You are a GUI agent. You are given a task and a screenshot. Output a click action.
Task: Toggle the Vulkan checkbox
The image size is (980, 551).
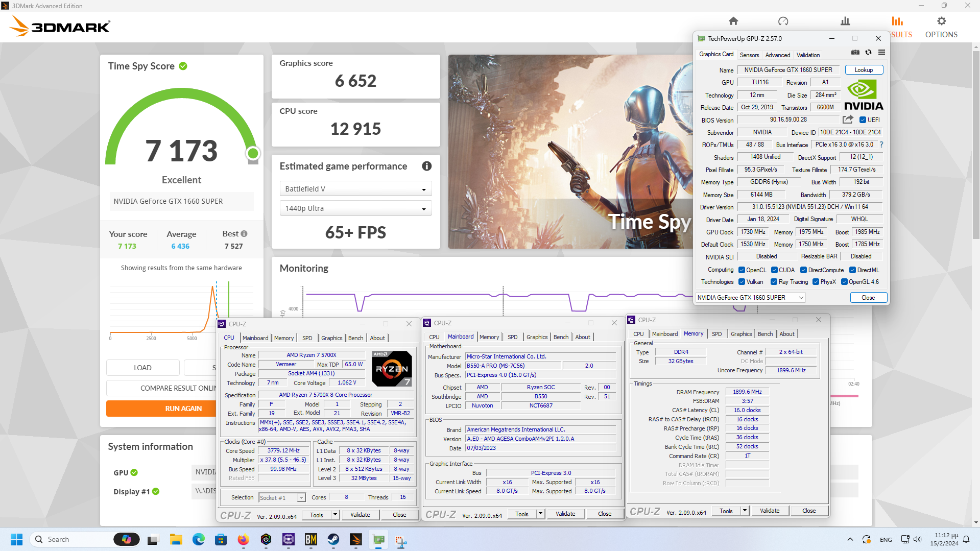pyautogui.click(x=742, y=282)
